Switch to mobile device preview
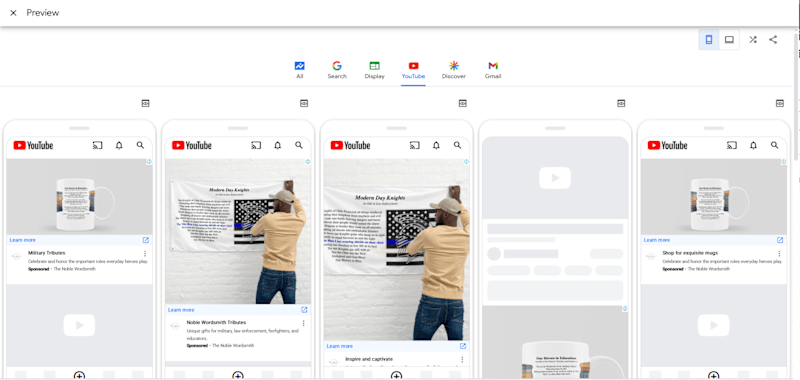The width and height of the screenshot is (800, 380). click(709, 40)
